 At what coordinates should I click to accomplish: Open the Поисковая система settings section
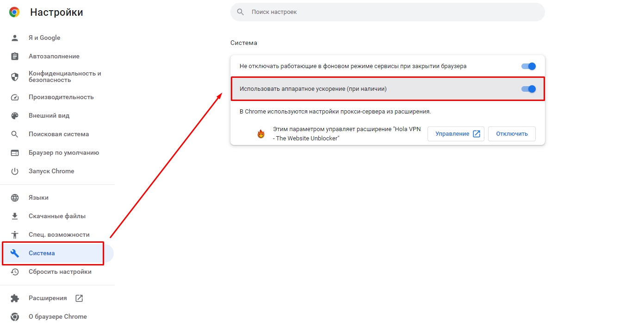coord(58,134)
